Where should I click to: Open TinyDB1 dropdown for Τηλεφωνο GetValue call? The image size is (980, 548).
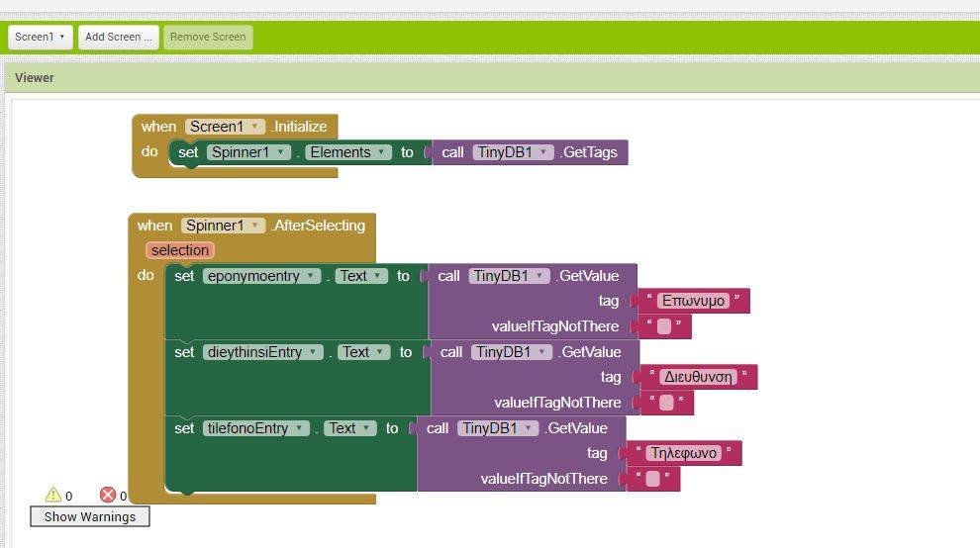click(x=498, y=428)
